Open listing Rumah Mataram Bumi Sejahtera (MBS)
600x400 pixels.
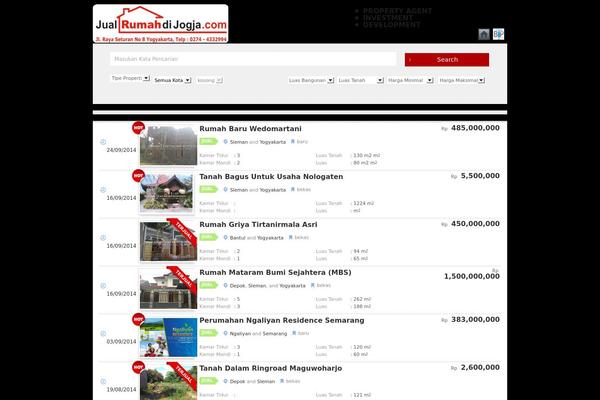coord(275,272)
